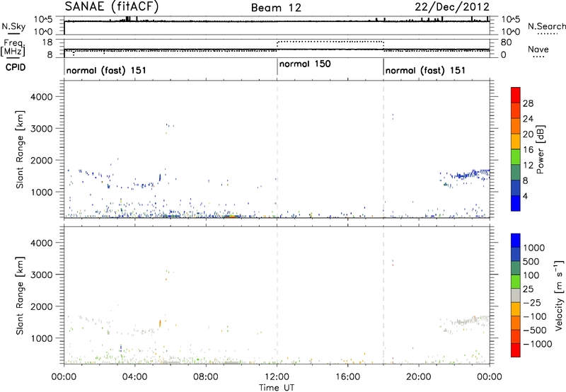Click the 500 velocity colorbar tick label
Viewport: 566px width, 392px height.
[532, 262]
